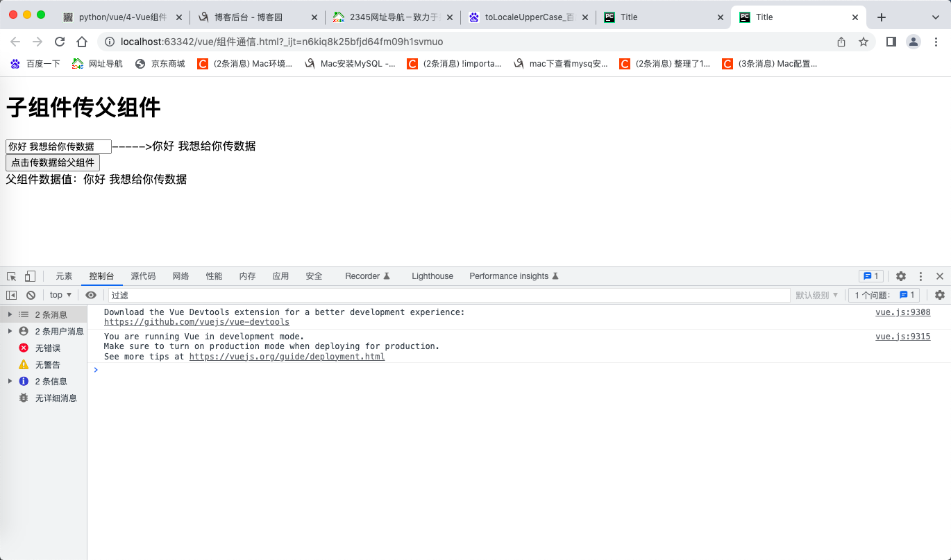The height and width of the screenshot is (560, 951).
Task: Open the (3条消息) Mac配置 bookmark
Action: point(770,64)
